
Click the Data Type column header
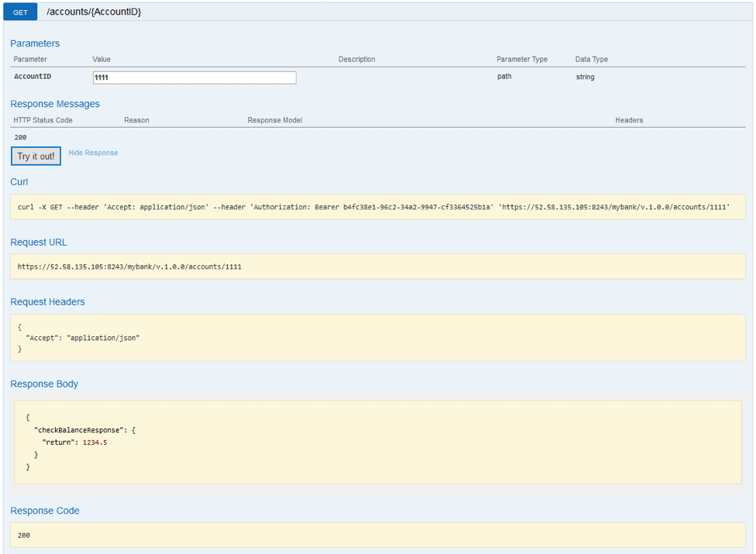tap(592, 59)
